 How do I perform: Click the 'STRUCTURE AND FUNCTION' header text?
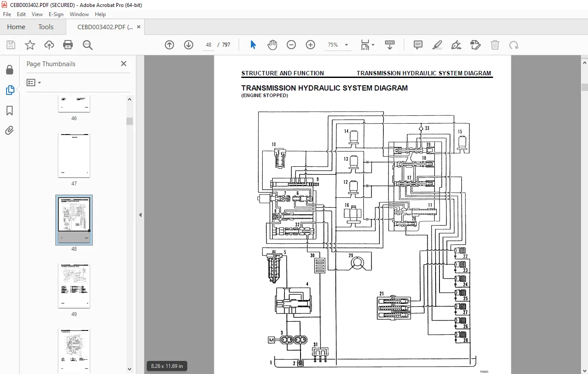click(283, 73)
